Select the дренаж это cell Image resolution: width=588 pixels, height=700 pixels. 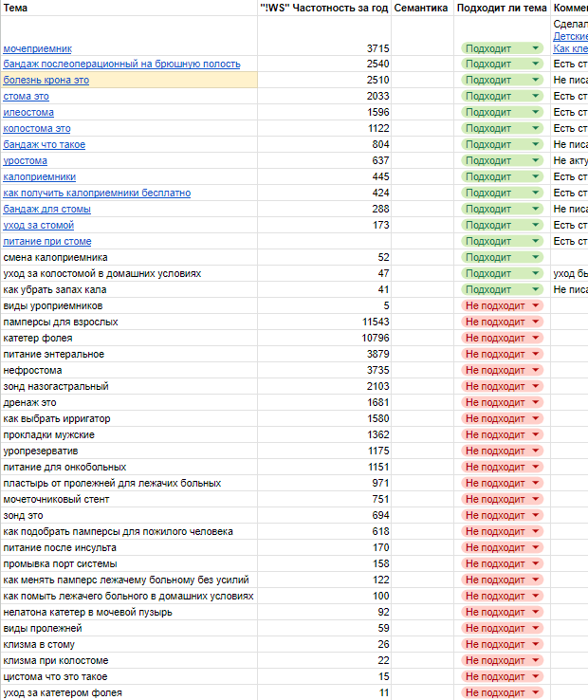tap(129, 402)
